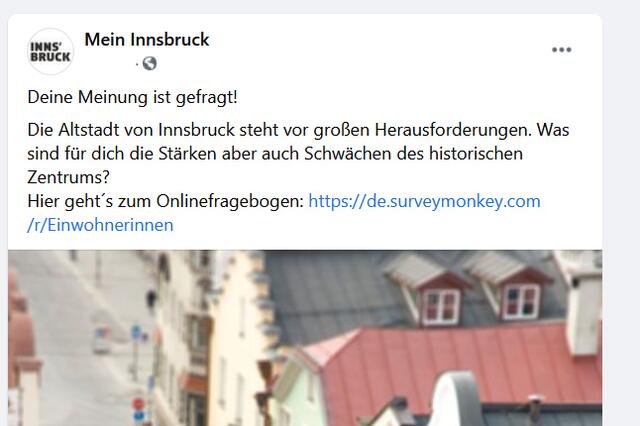Click the Innsbruck logo profile picture
The image size is (640, 426).
[x=51, y=51]
